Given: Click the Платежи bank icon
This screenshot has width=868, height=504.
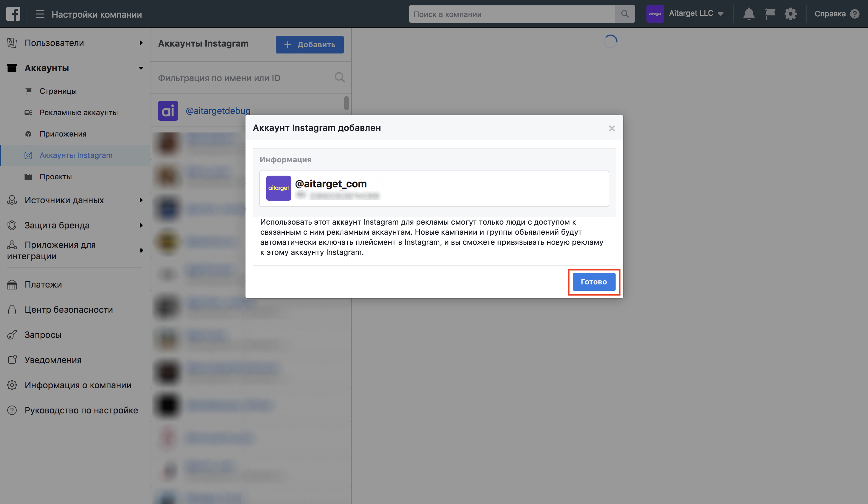Looking at the screenshot, I should 12,285.
